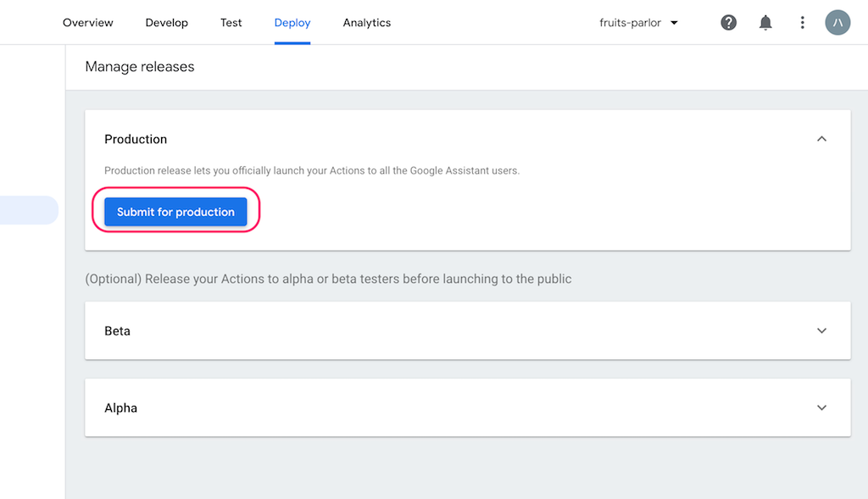
Task: Go to the Develop tab
Action: pyautogui.click(x=167, y=23)
